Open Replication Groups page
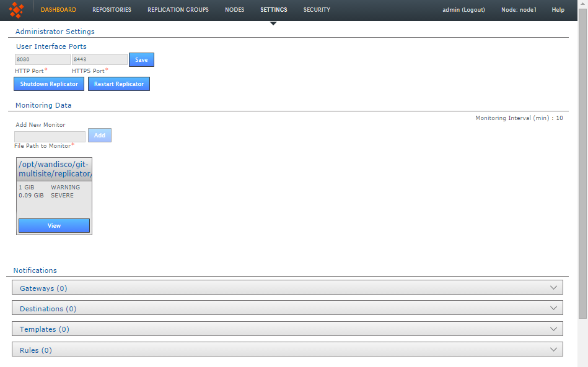588x367 pixels. [x=178, y=10]
